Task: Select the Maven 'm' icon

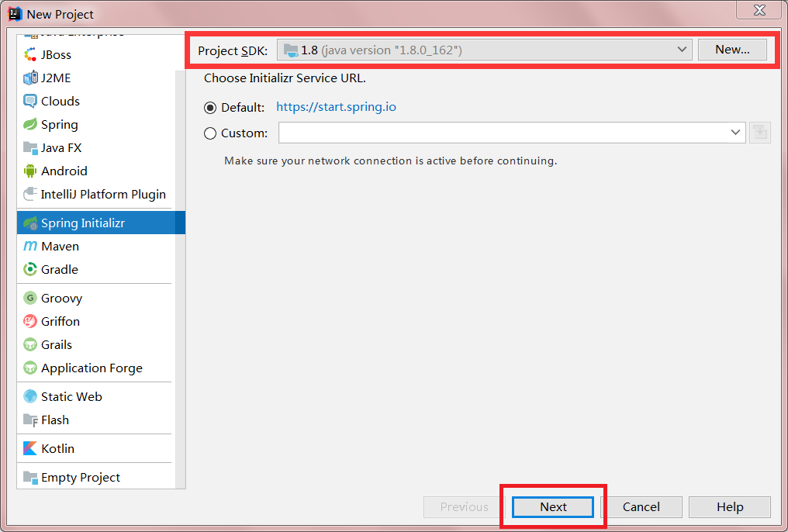Action: pos(30,247)
